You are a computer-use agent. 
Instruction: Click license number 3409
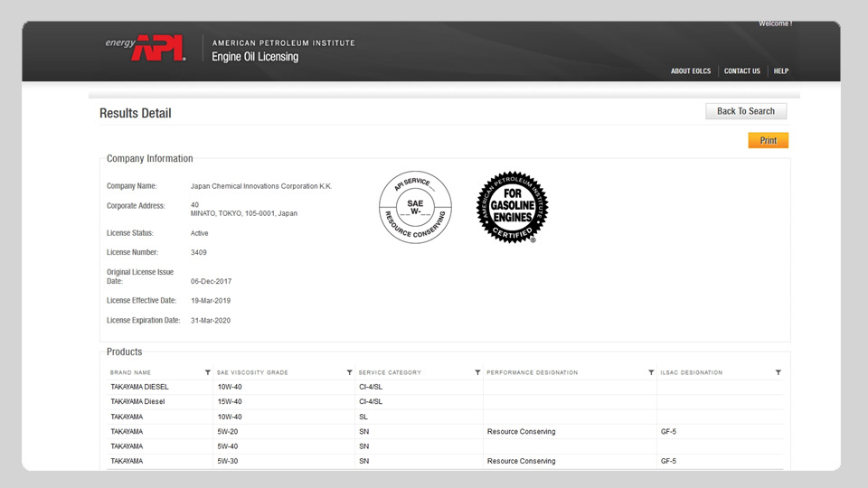tap(199, 252)
